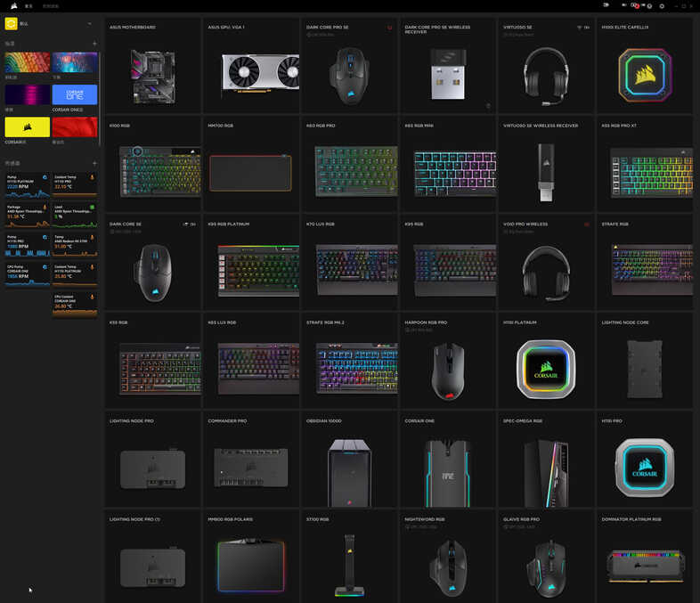Open the notifications icon with the red badge

[x=635, y=5]
